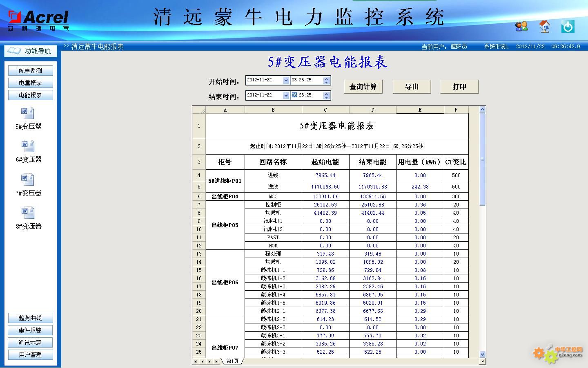The width and height of the screenshot is (588, 368).
Task: Open the 6#变压器 report icon
Action: pyautogui.click(x=28, y=146)
